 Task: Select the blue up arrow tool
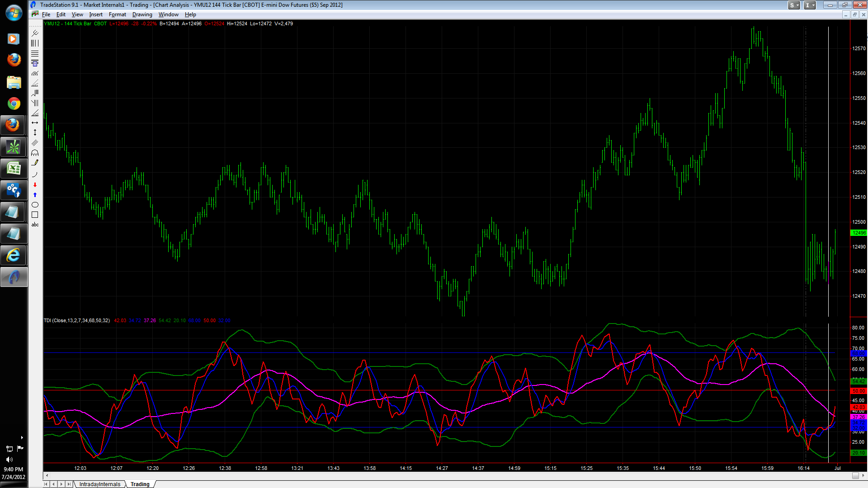[x=35, y=195]
